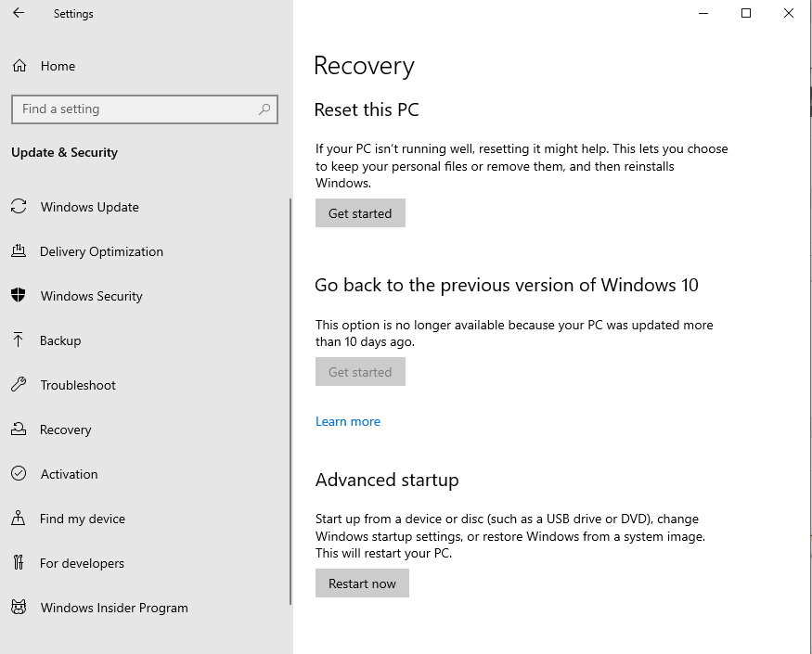Click 'Go back to the previous version' heading

pyautogui.click(x=507, y=286)
